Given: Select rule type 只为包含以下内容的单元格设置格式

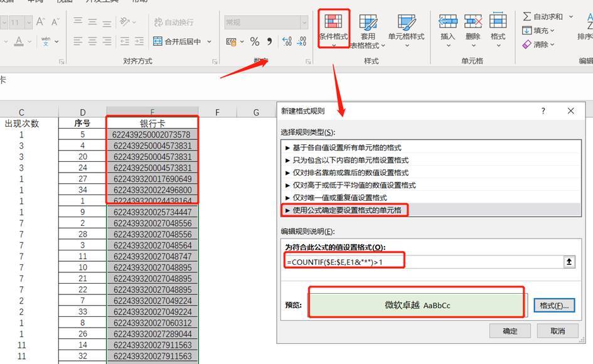Looking at the screenshot, I should pyautogui.click(x=430, y=159).
